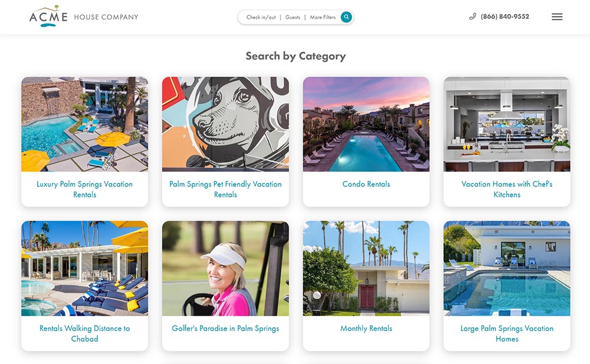Viewport: 590px width, 364px height.
Task: Open Golfer's Paradise in Palm Springs
Action: click(x=225, y=328)
